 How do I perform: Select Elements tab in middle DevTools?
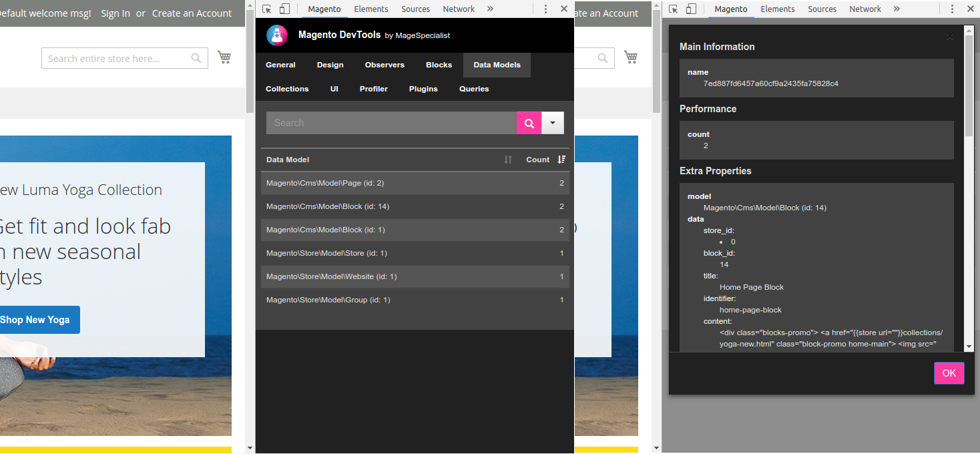point(371,9)
